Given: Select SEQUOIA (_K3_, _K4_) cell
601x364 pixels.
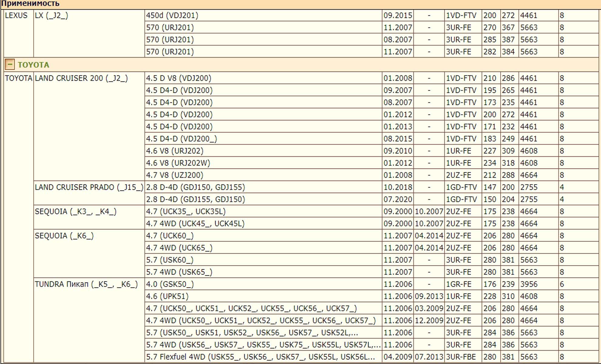Looking at the screenshot, I should [89, 217].
